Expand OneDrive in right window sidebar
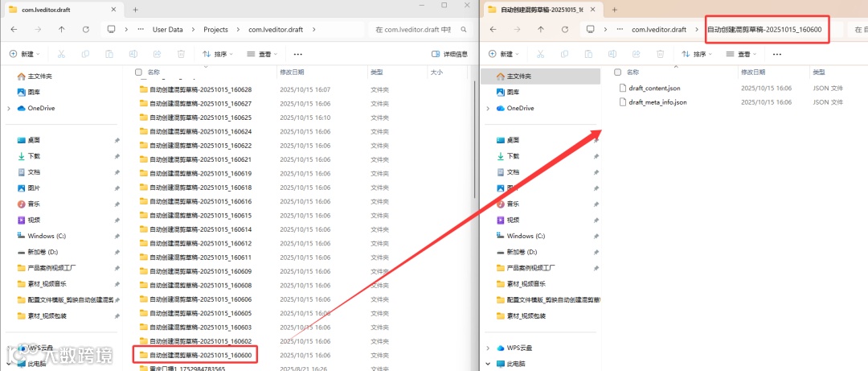 pos(488,108)
